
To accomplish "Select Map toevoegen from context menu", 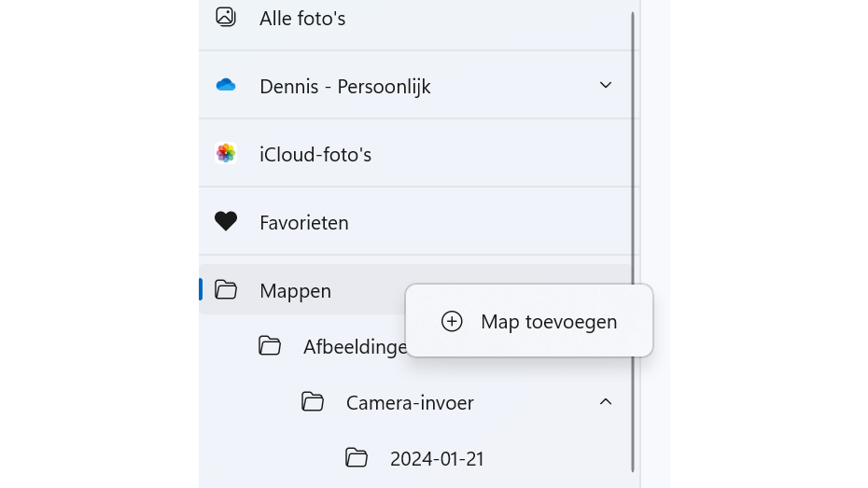I will (548, 322).
